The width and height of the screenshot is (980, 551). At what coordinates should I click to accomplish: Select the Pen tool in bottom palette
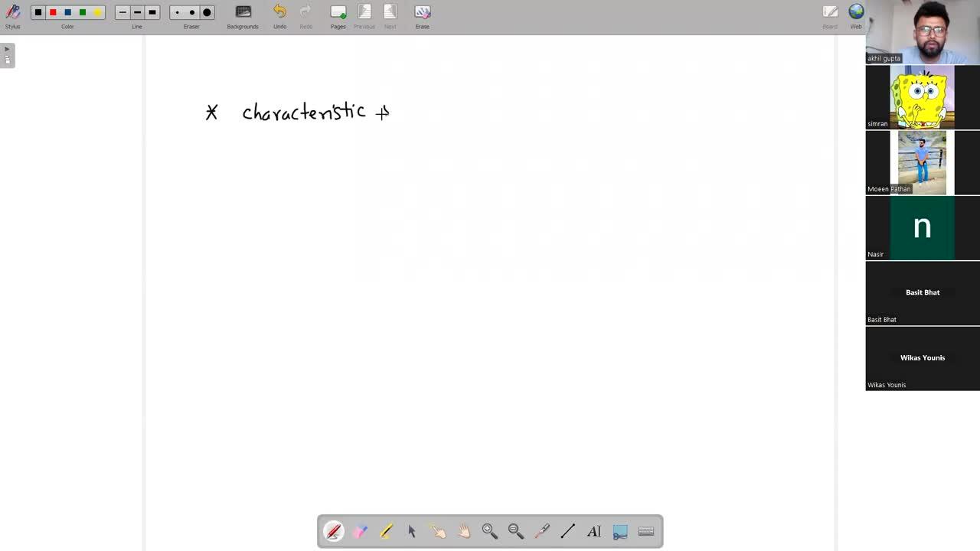click(x=334, y=531)
